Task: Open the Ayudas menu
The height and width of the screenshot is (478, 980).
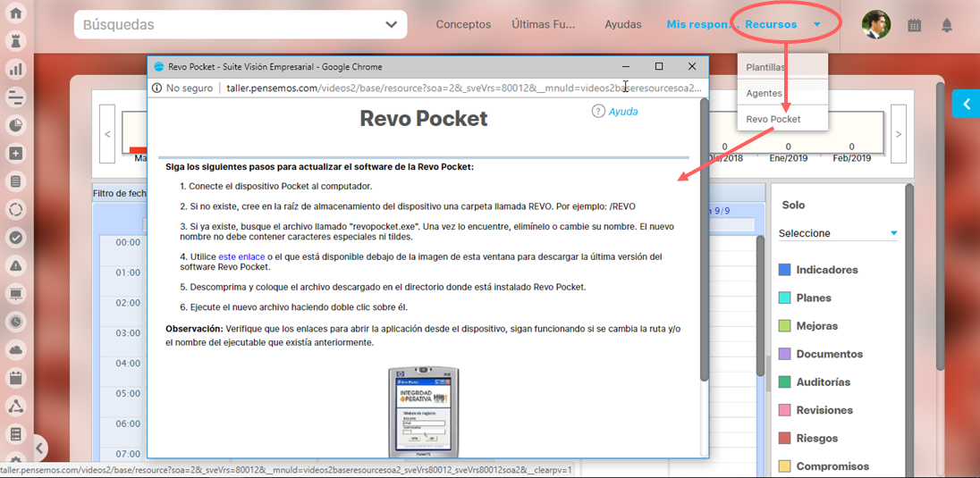Action: click(x=623, y=25)
